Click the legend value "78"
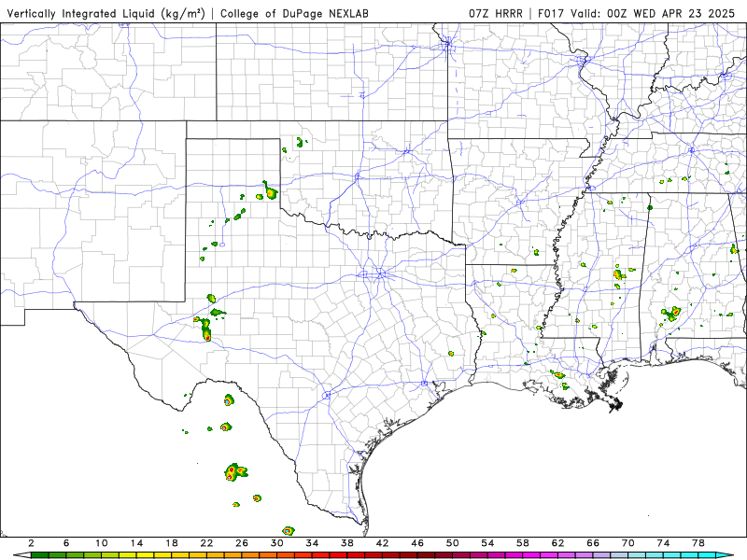This screenshot has height=560, width=747. [x=698, y=543]
